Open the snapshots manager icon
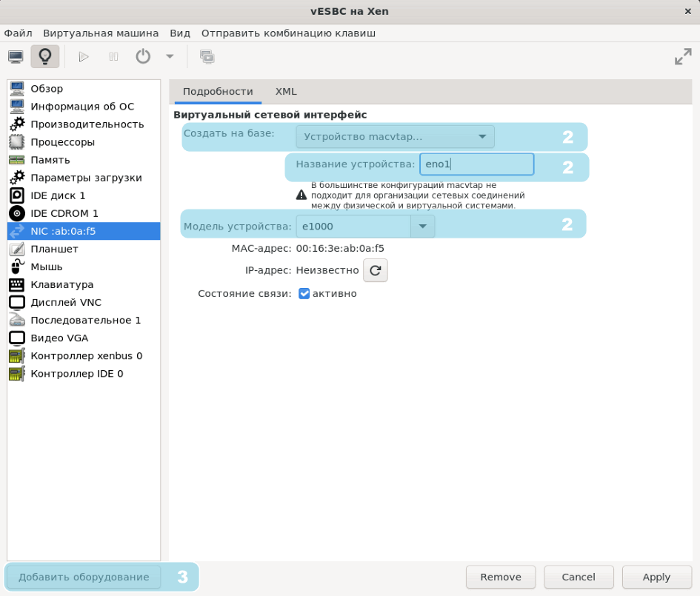The image size is (700, 596). [207, 57]
